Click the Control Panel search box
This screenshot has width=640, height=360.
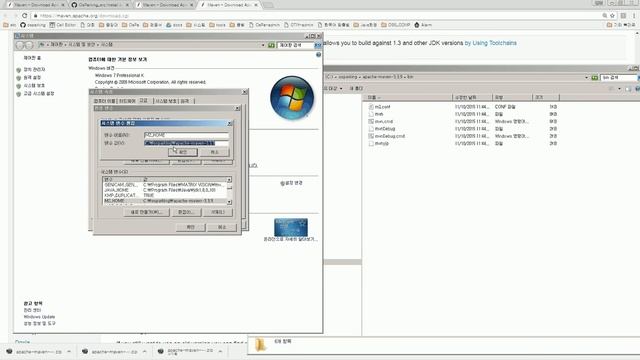tap(296, 45)
